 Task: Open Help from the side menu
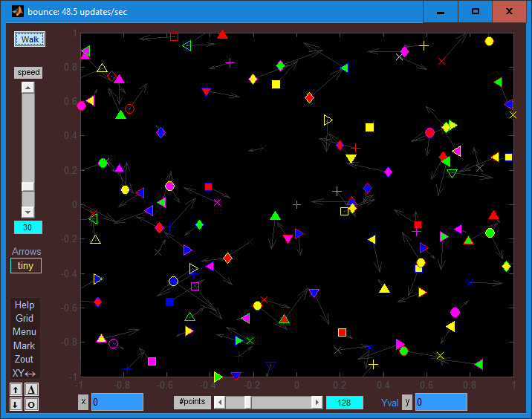point(25,305)
